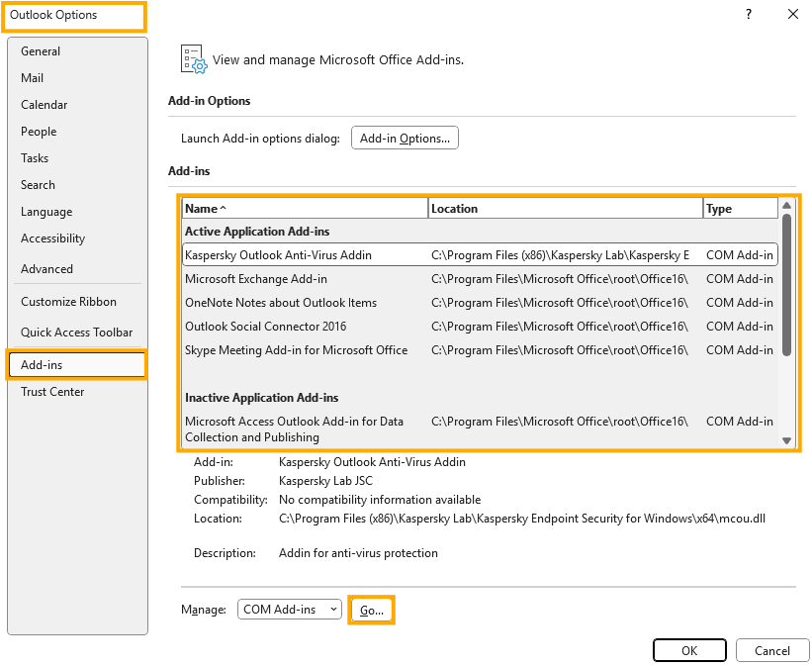
Task: Dismiss the dialog with Cancel
Action: point(772,650)
